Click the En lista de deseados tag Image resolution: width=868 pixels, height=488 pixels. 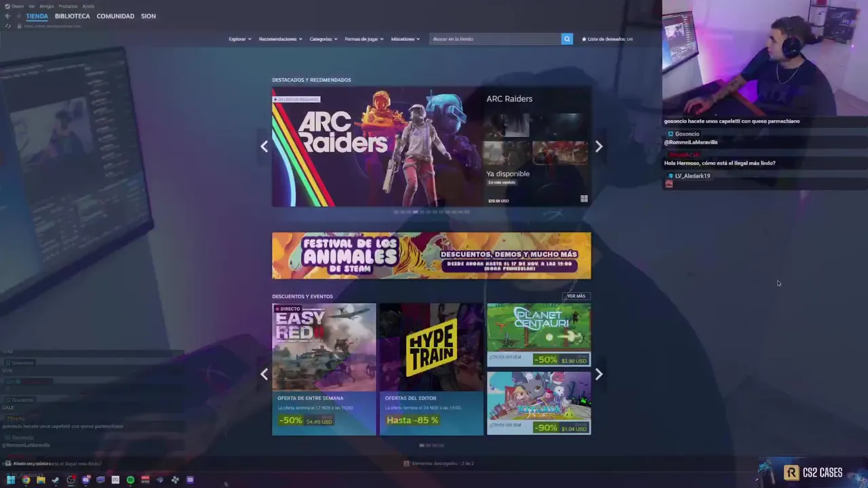pyautogui.click(x=296, y=99)
